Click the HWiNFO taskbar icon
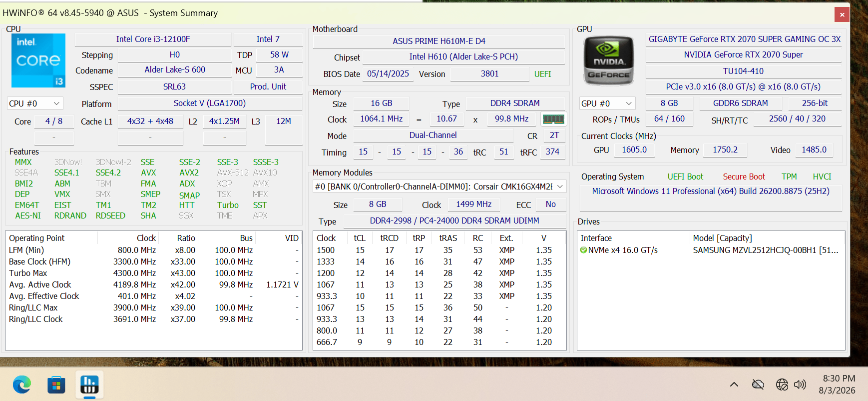Screen dimensions: 868x401 pyautogui.click(x=89, y=384)
